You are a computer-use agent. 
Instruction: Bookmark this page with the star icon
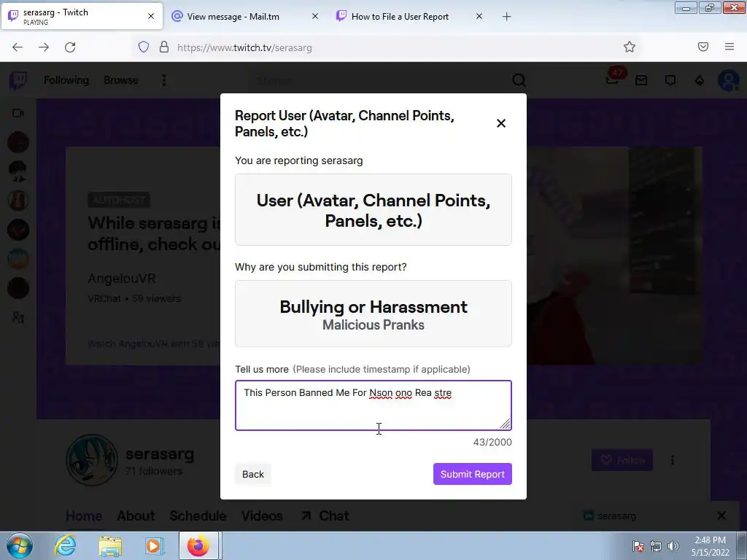630,47
